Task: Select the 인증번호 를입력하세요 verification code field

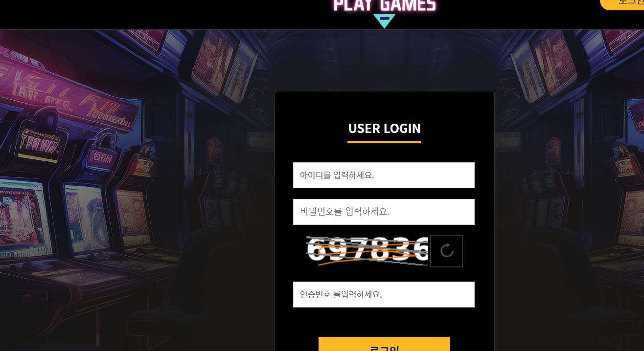Action: (x=384, y=294)
